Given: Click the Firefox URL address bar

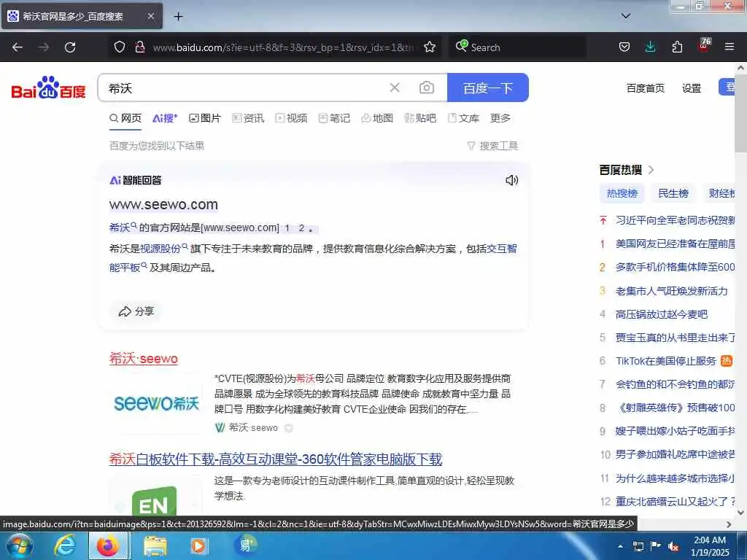Looking at the screenshot, I should click(285, 47).
